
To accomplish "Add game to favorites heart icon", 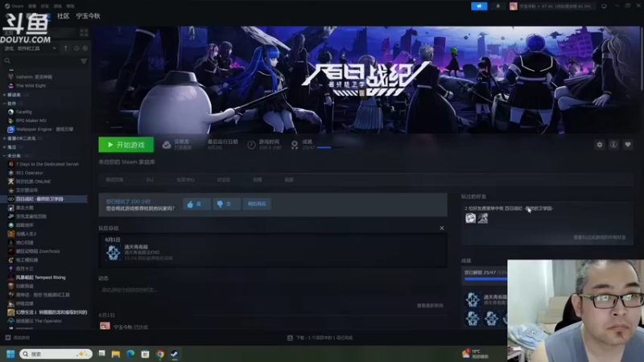I will 628,145.
